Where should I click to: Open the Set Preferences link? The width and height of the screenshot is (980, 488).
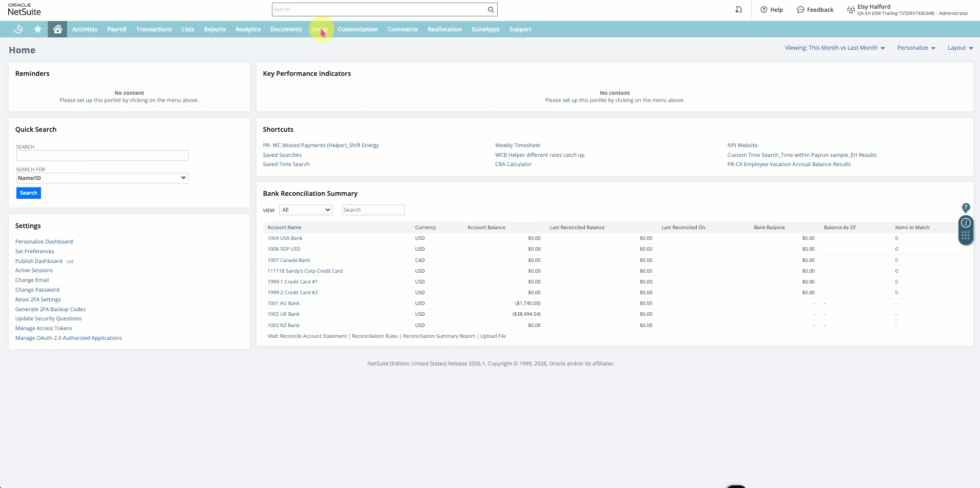click(x=35, y=251)
